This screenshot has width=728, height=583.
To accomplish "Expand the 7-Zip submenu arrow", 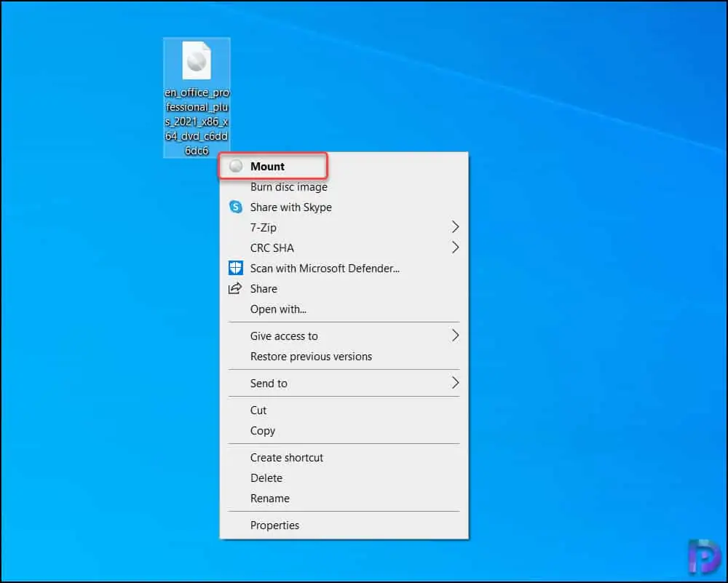I will (x=456, y=227).
